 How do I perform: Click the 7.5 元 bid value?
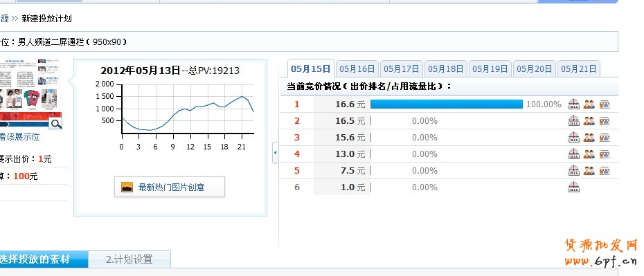(352, 171)
